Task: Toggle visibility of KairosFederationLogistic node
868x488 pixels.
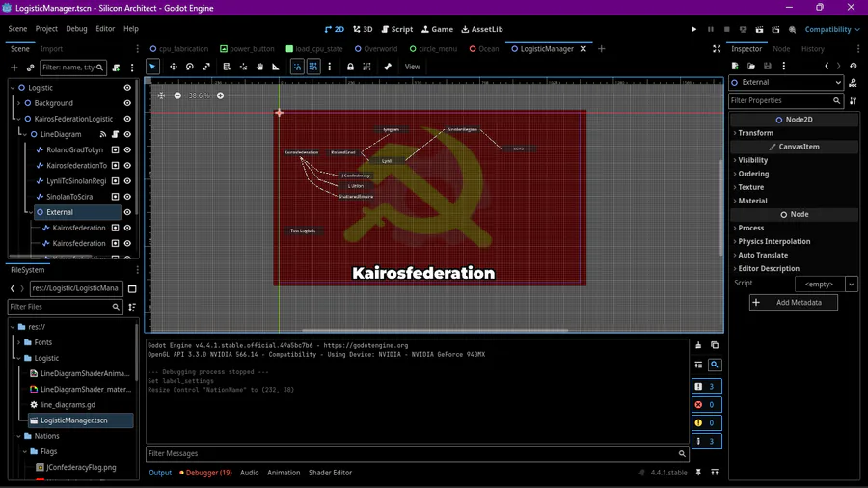Action: [x=127, y=119]
